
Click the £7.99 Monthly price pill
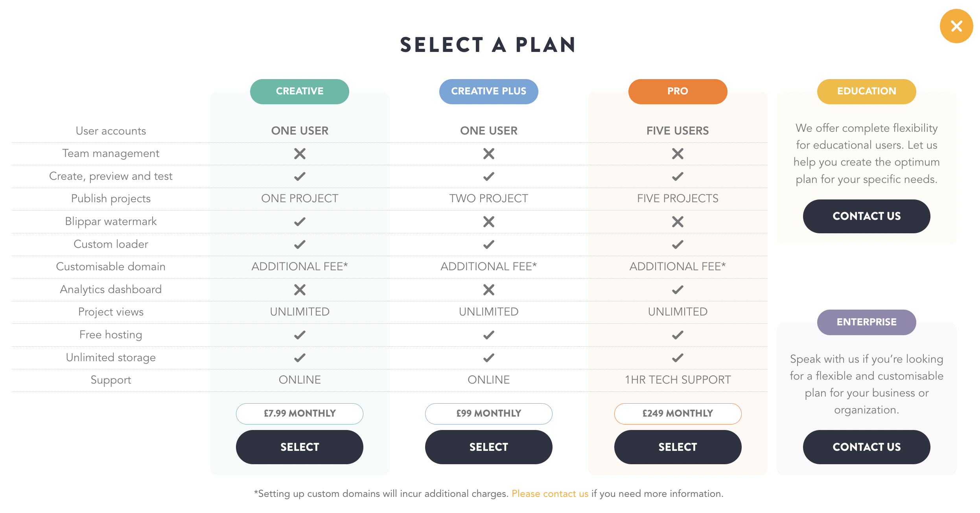[299, 413]
